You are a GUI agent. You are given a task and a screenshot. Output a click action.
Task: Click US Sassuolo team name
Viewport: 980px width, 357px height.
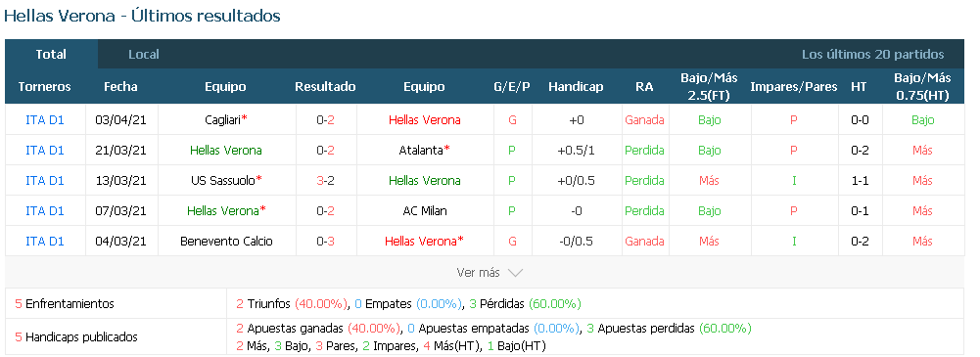point(223,180)
